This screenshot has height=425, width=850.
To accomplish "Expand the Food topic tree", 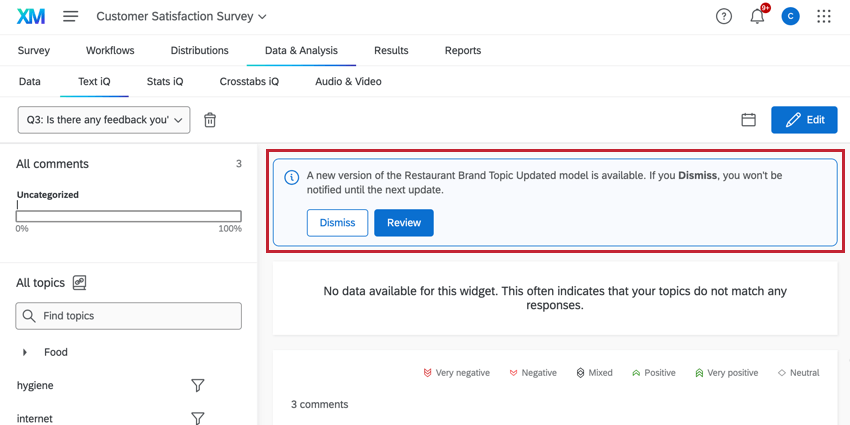I will click(x=25, y=352).
